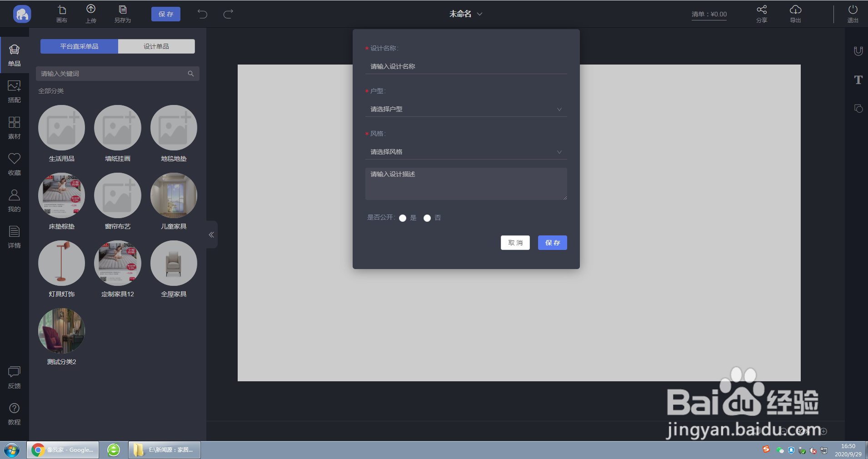This screenshot has height=459, width=868.
Task: Click the elephant app logo
Action: (22, 14)
